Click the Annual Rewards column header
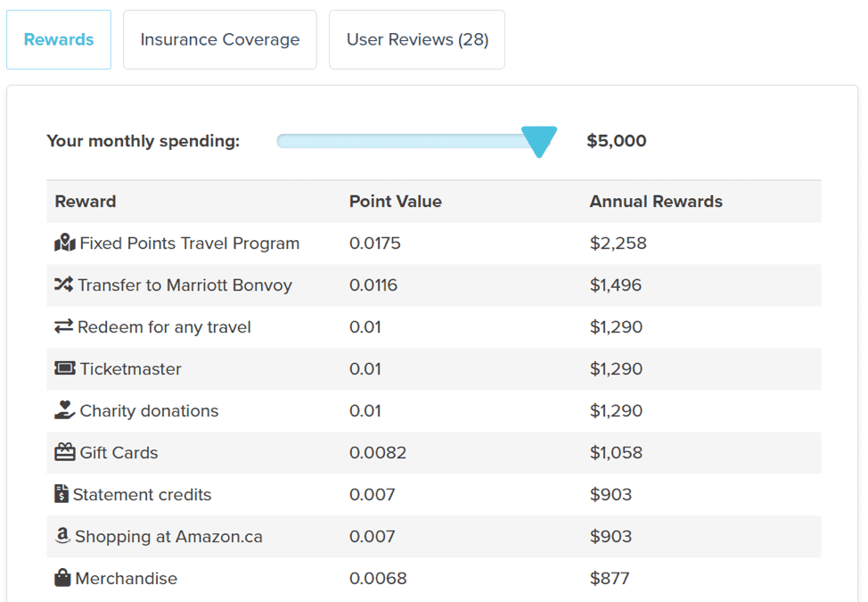 point(656,201)
